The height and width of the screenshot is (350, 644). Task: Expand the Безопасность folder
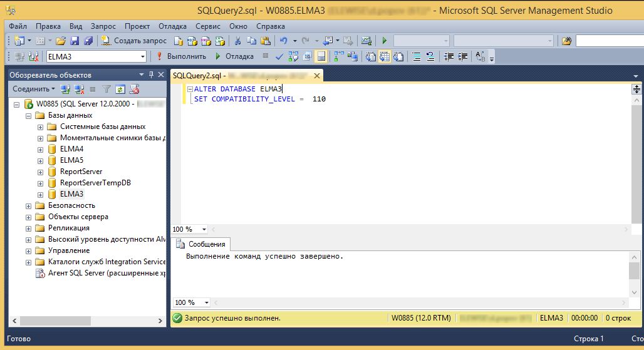point(28,206)
